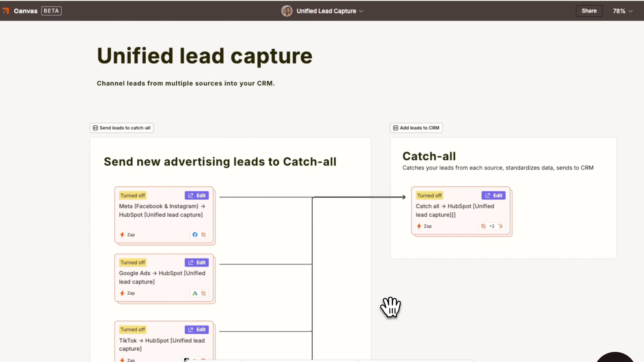Click the user avatar beside Unified Lead Capture

click(287, 11)
